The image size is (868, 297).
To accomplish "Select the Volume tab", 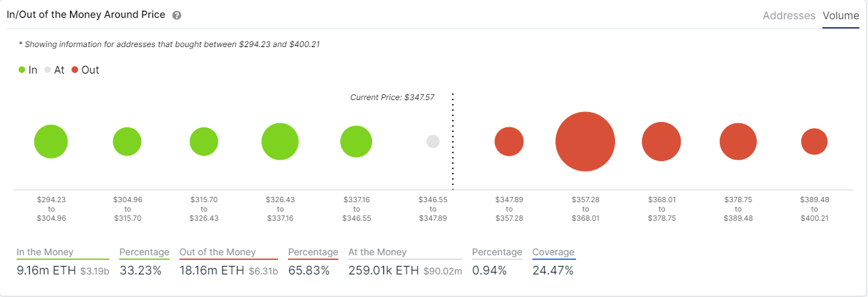I will pyautogui.click(x=840, y=15).
